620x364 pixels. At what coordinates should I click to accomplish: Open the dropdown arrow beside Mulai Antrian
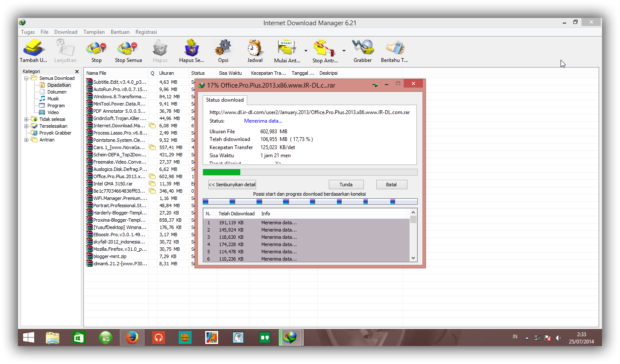tap(306, 51)
